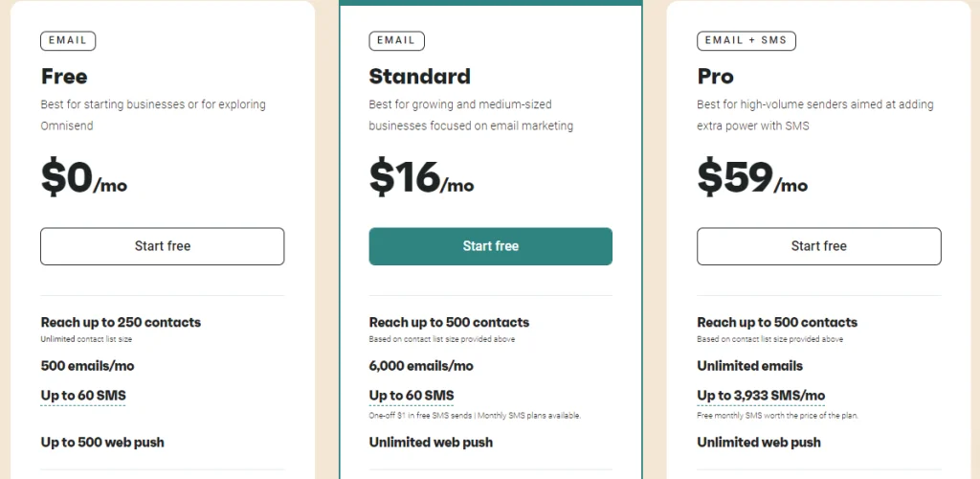The width and height of the screenshot is (980, 479).
Task: Click the 6,000 emails/mo feature line
Action: (x=421, y=366)
